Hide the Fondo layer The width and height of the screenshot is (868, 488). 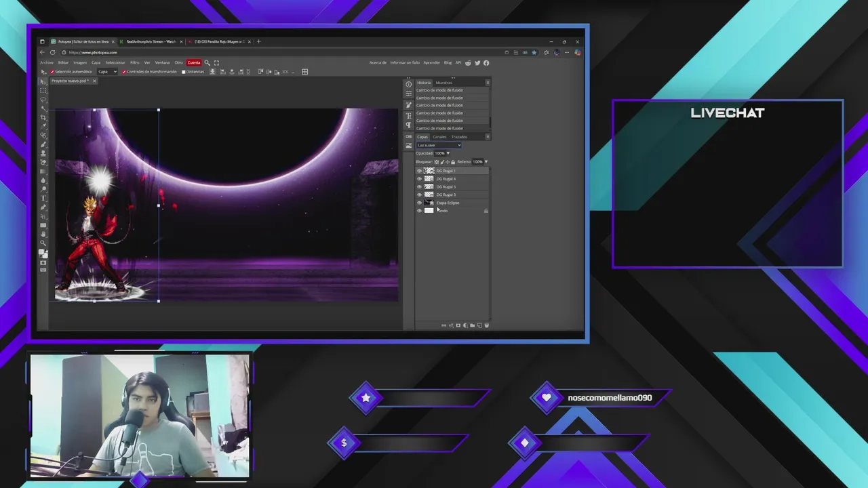point(419,211)
